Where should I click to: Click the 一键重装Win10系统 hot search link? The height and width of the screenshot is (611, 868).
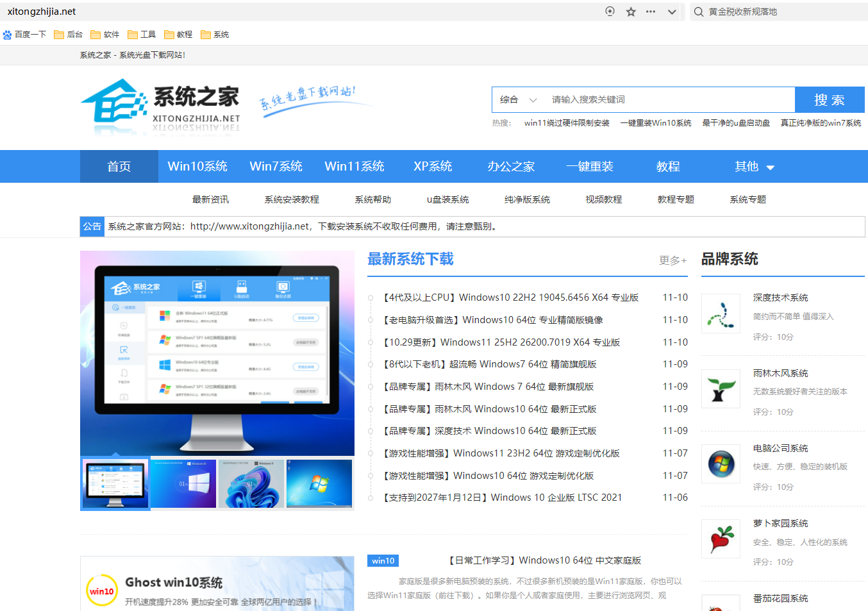click(656, 122)
